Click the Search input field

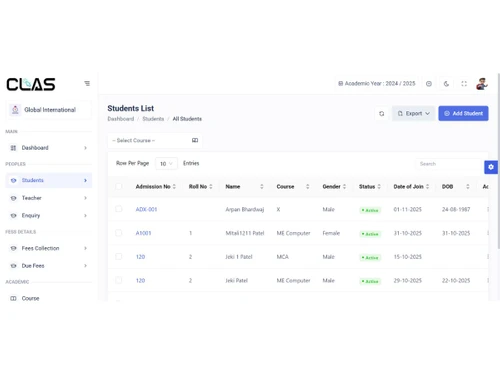pos(449,164)
